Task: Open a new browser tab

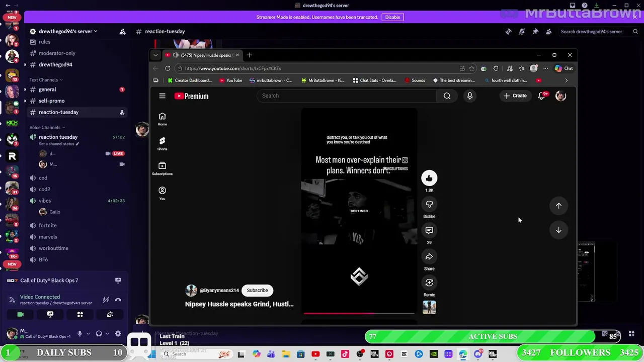Action: point(249,55)
